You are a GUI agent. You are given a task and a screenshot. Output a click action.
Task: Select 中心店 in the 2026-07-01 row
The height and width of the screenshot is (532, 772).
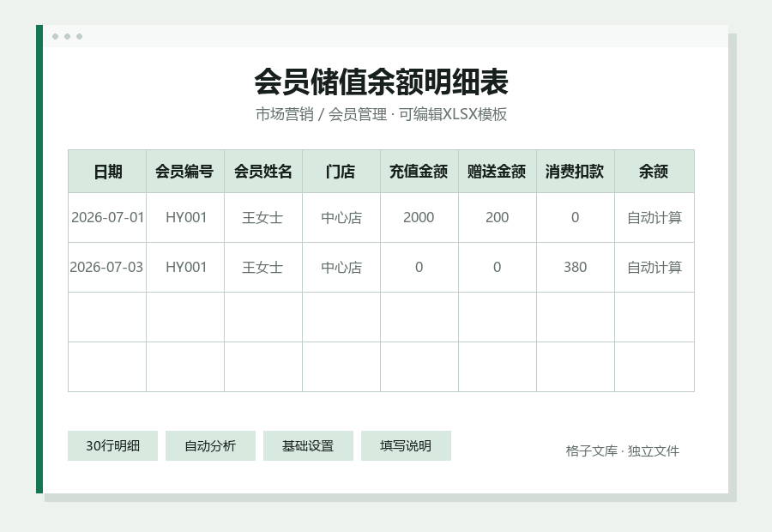[341, 217]
